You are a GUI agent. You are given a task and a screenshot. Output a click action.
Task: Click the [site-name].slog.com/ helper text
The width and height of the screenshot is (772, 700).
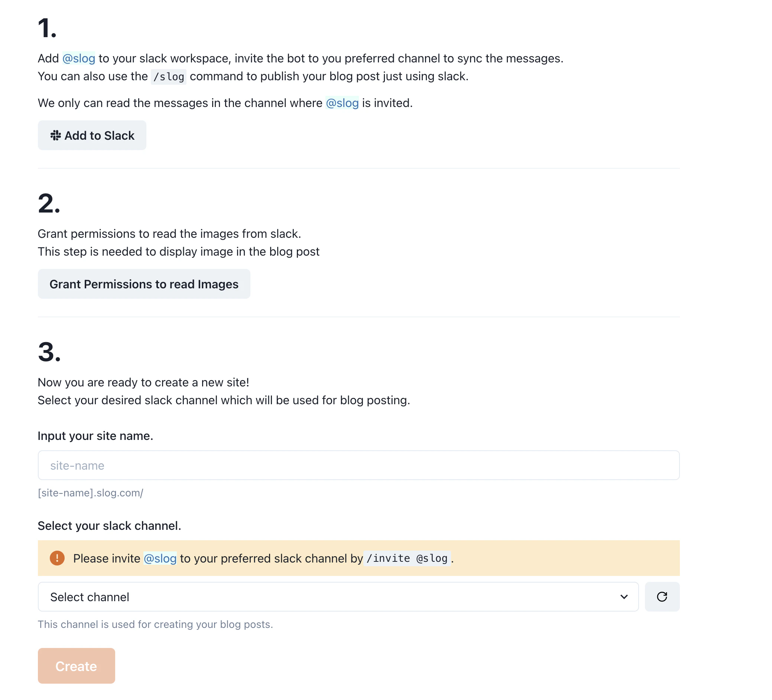(x=90, y=493)
